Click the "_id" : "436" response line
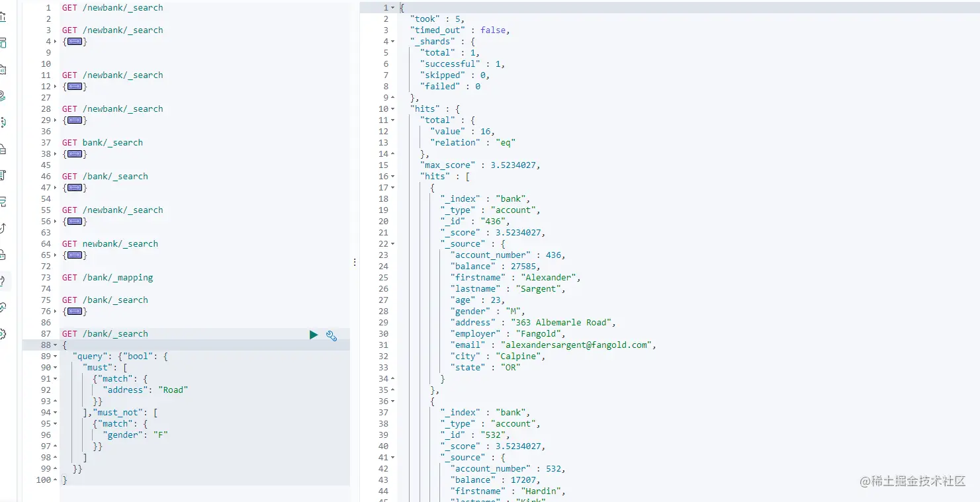The image size is (980, 502). 475,222
